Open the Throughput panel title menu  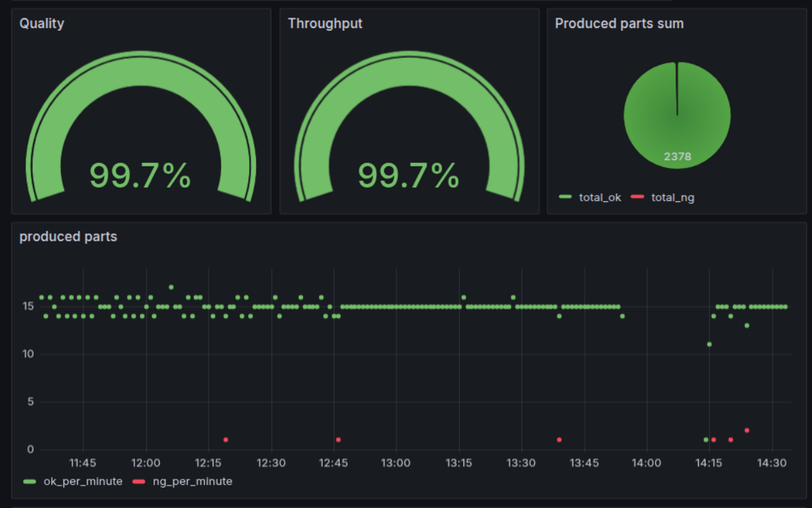pos(325,24)
